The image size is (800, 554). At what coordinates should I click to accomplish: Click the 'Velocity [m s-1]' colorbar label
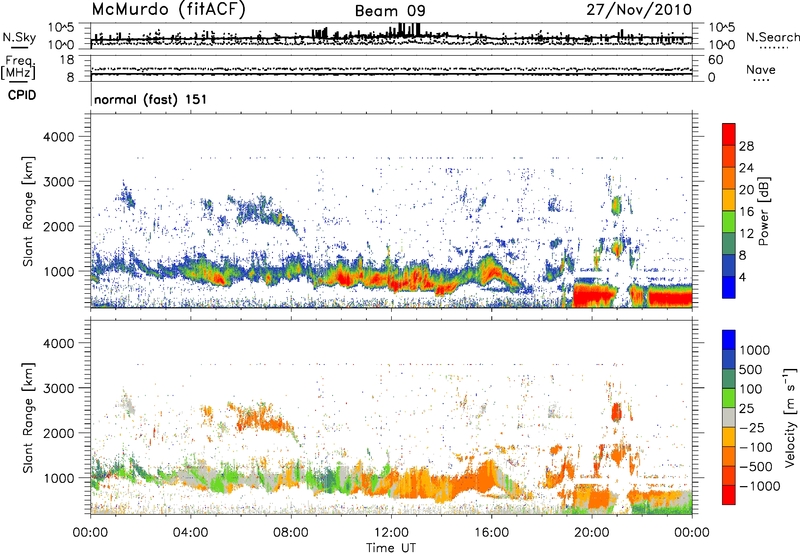(x=790, y=417)
